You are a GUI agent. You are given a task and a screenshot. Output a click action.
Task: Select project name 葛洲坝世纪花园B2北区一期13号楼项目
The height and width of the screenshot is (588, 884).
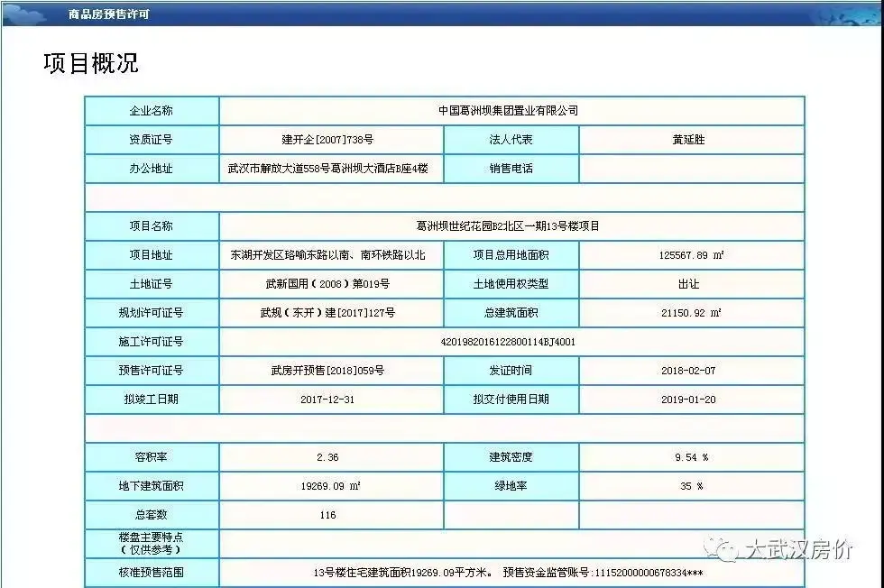[x=508, y=226]
